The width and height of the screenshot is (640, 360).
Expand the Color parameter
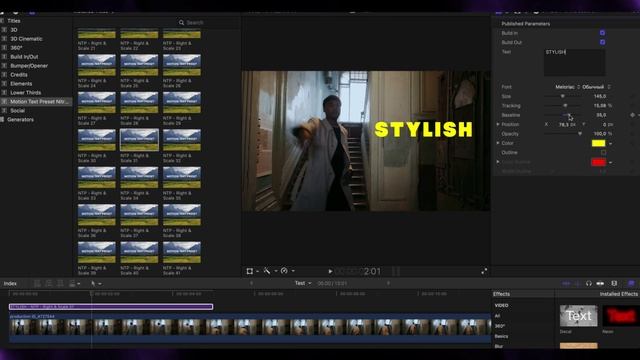tap(498, 143)
